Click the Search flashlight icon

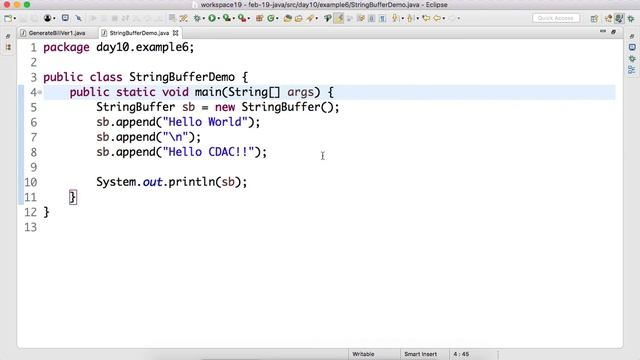pos(311,18)
